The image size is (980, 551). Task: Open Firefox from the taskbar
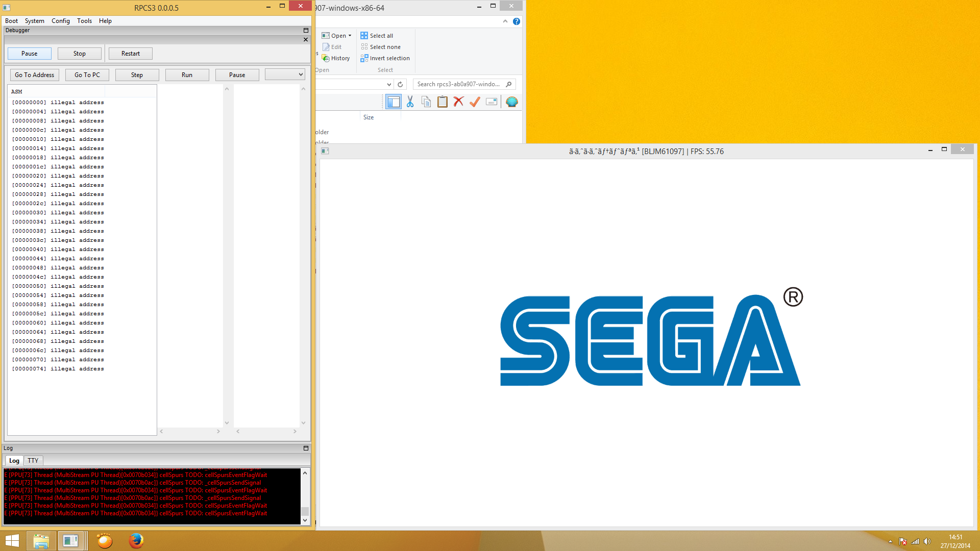136,540
